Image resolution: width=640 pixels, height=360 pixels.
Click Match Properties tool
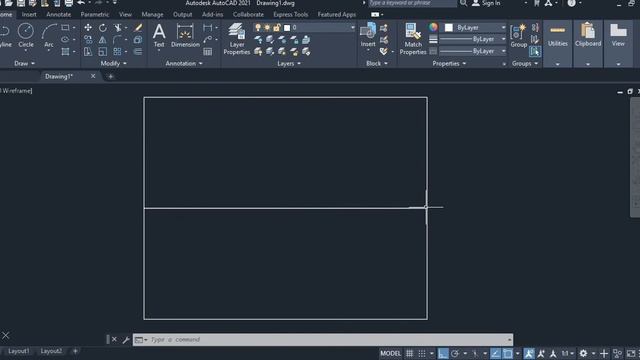pyautogui.click(x=413, y=39)
